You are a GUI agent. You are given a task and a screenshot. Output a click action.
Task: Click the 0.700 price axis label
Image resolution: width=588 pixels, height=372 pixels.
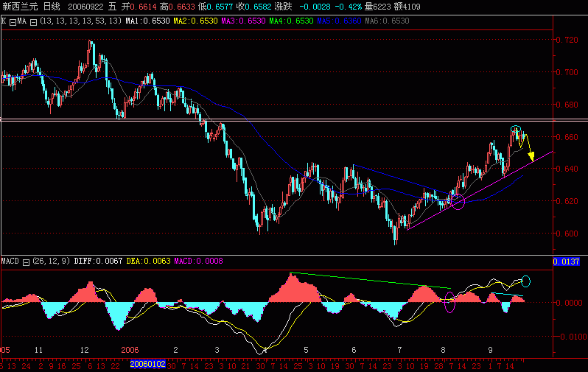[x=567, y=72]
